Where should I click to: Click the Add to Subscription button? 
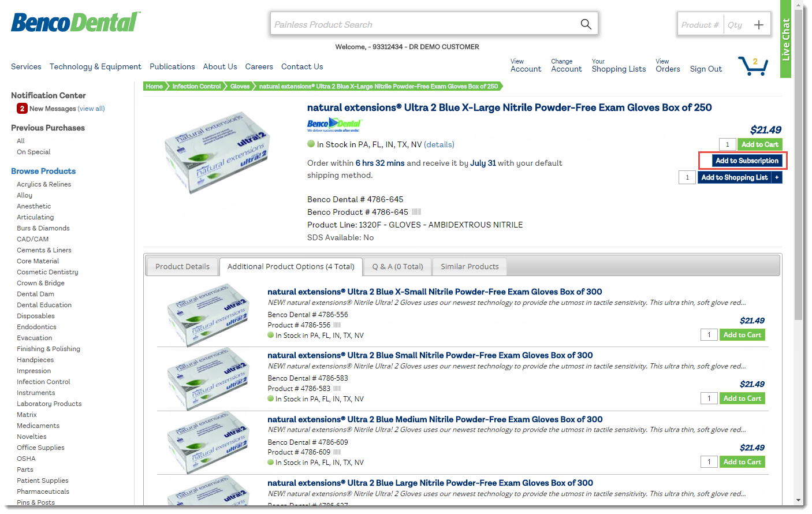click(x=747, y=161)
